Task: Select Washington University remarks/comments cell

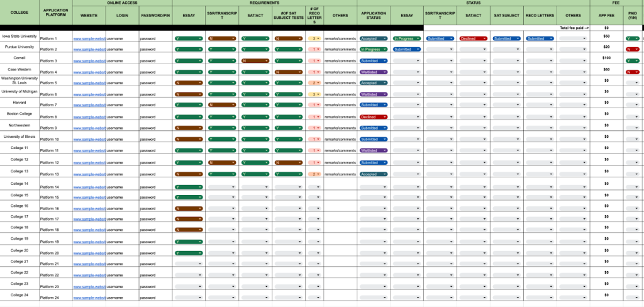Action: pyautogui.click(x=340, y=82)
